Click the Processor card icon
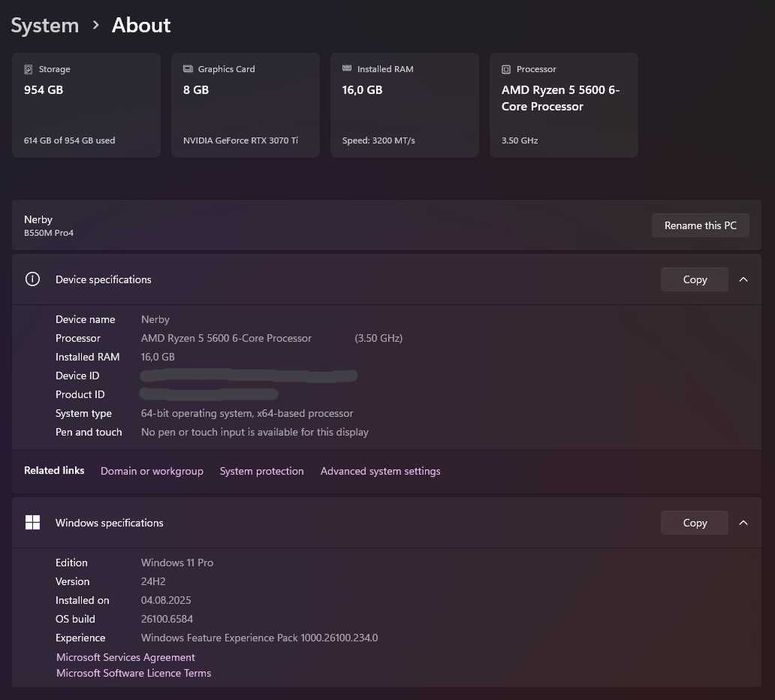 [506, 69]
